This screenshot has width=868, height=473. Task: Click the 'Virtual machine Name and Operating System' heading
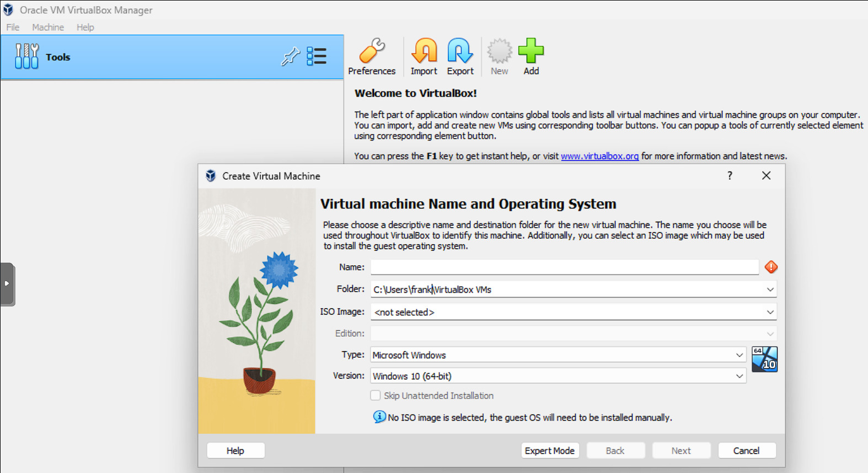[468, 204]
